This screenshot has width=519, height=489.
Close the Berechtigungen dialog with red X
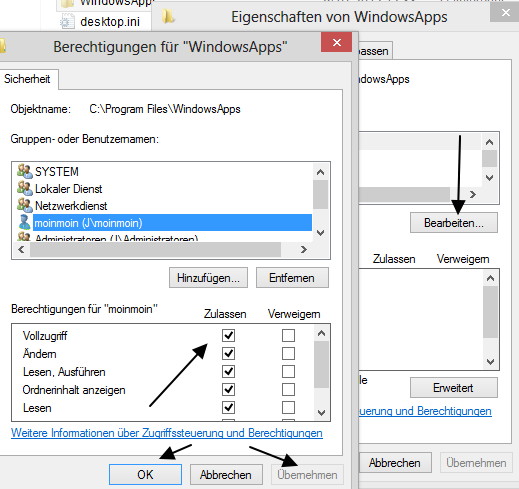pyautogui.click(x=337, y=42)
